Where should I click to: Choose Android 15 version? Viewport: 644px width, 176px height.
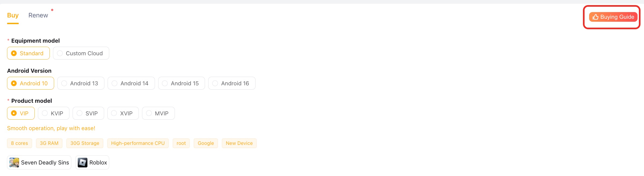pos(181,83)
